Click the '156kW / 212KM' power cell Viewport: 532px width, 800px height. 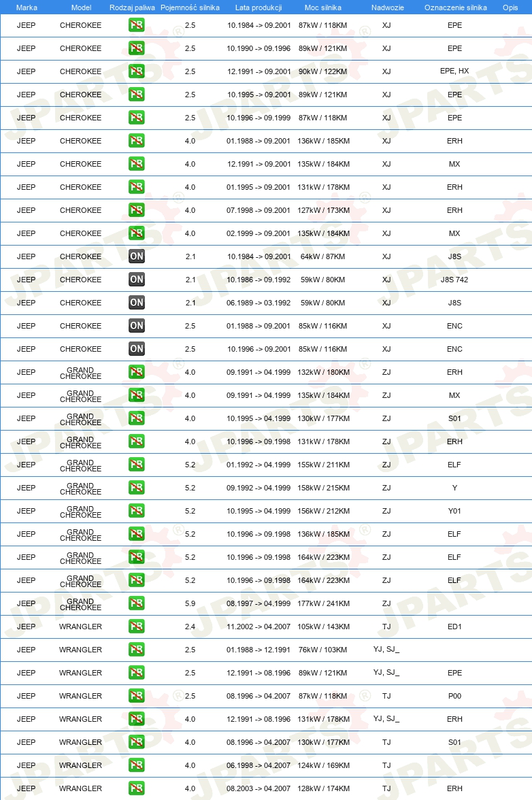tap(323, 511)
